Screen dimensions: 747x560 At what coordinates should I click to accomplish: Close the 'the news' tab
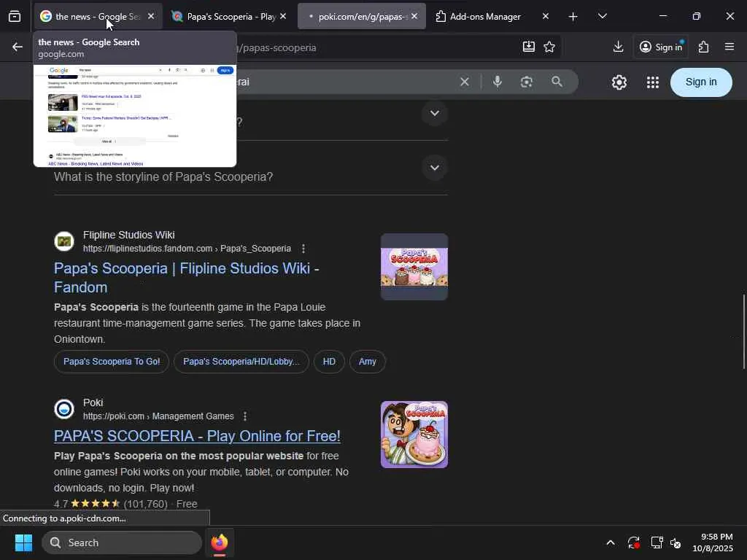[151, 16]
